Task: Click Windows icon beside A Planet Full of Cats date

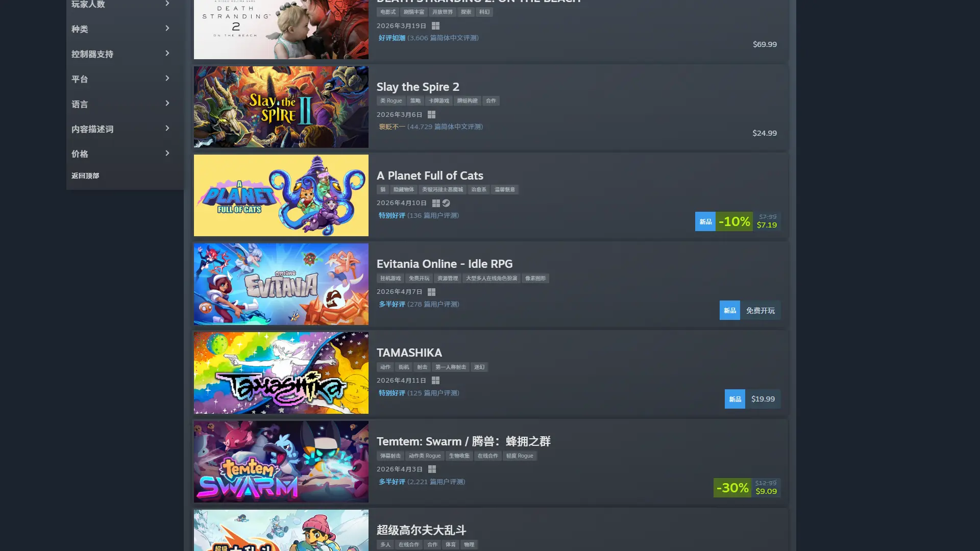Action: pyautogui.click(x=436, y=203)
